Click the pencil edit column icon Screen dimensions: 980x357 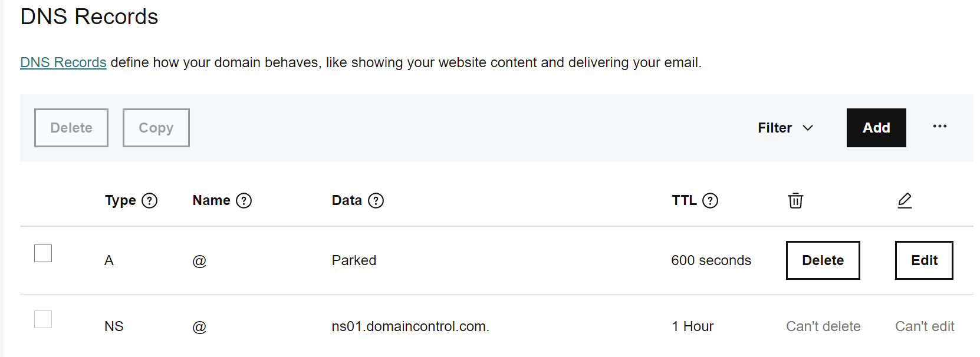[905, 201]
